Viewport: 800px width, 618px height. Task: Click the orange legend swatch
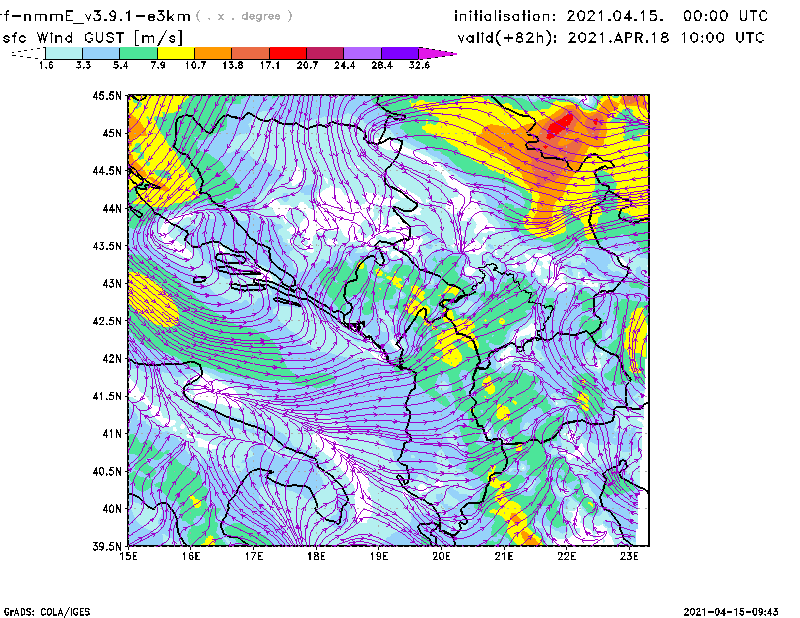(x=213, y=53)
